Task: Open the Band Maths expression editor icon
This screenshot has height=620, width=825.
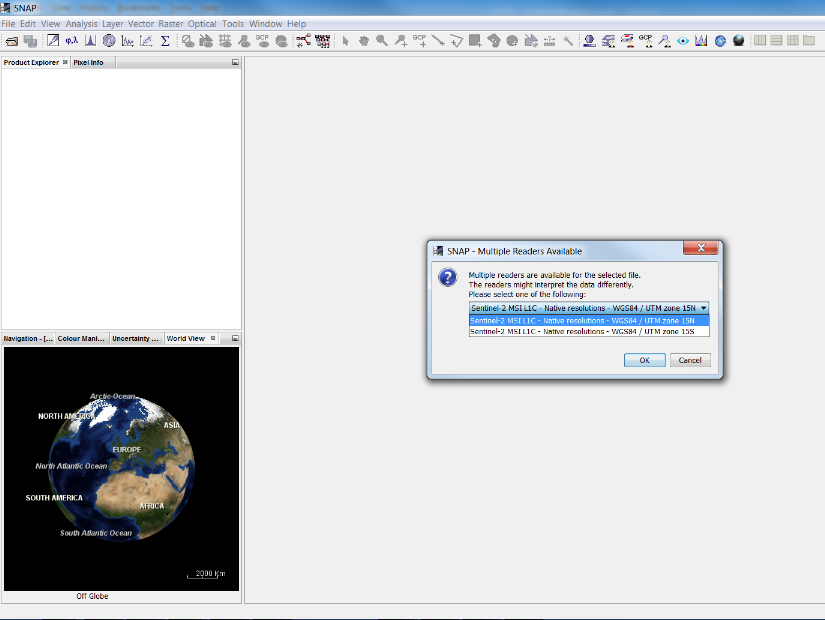Action: click(53, 41)
